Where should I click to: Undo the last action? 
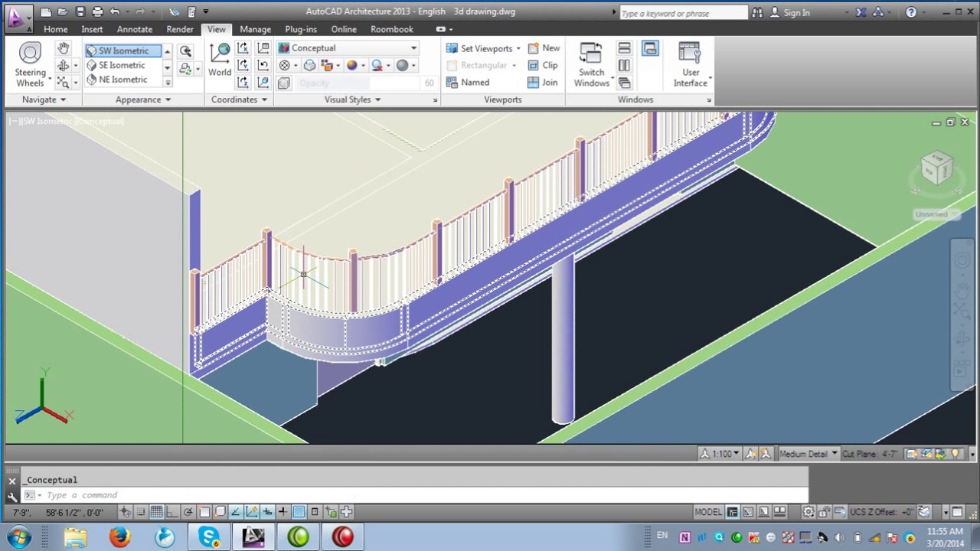[114, 11]
